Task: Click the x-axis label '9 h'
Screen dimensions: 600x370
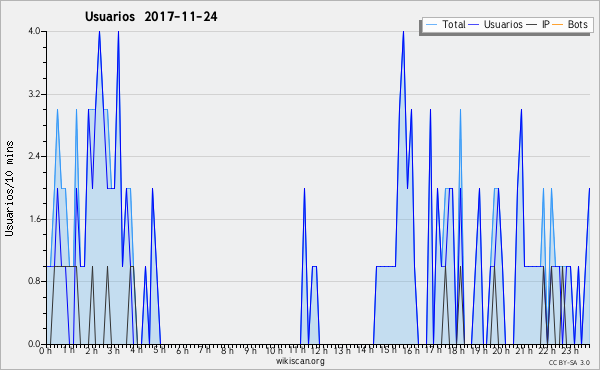Action: (250, 351)
